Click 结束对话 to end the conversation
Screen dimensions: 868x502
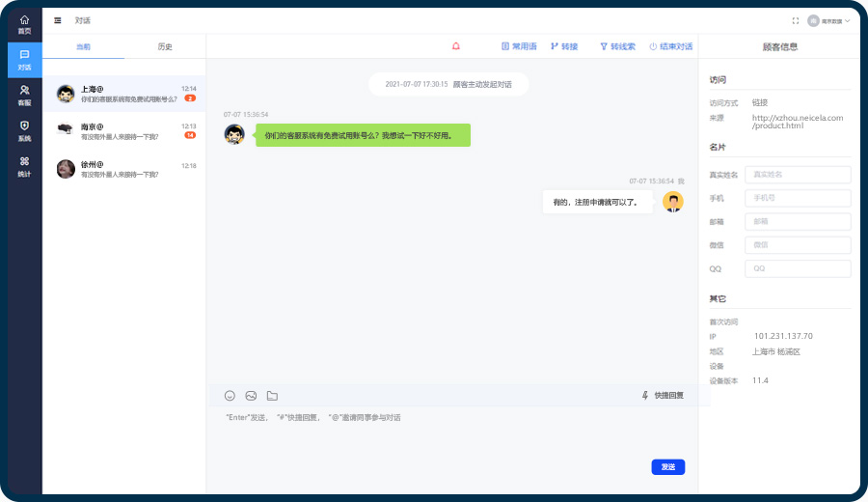point(670,46)
